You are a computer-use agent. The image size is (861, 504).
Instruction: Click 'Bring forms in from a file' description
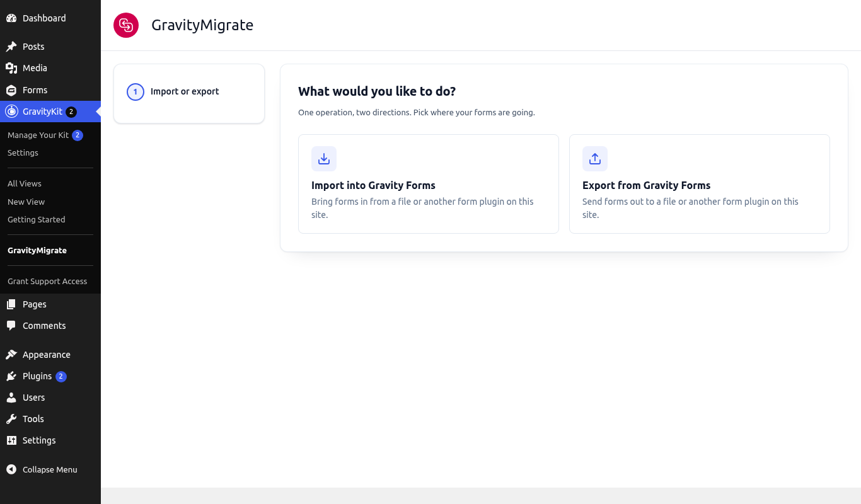pyautogui.click(x=422, y=208)
